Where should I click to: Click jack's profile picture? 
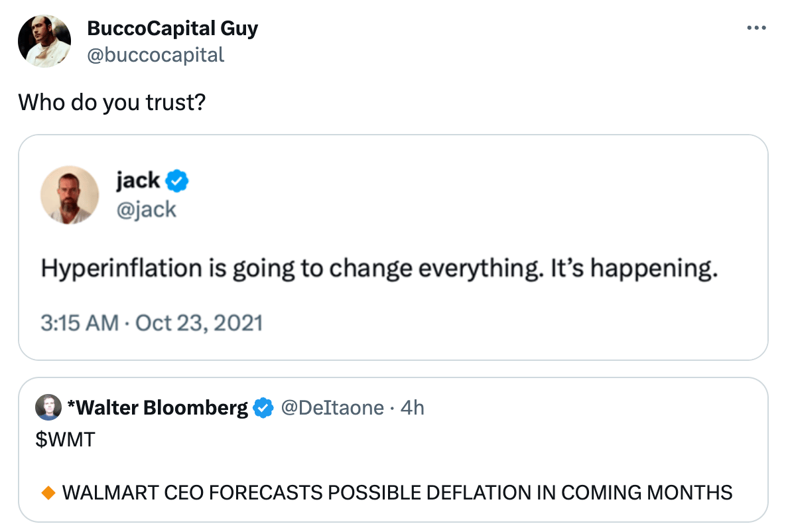click(x=70, y=194)
